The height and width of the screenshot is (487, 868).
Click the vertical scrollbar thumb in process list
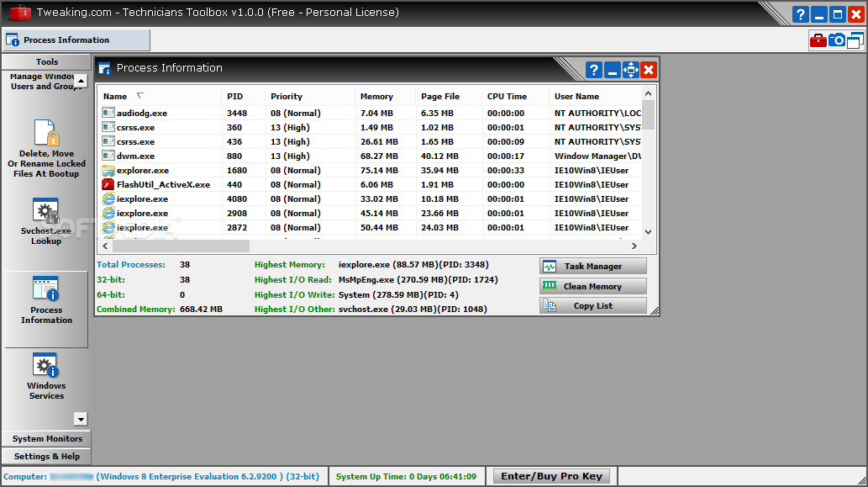click(648, 114)
